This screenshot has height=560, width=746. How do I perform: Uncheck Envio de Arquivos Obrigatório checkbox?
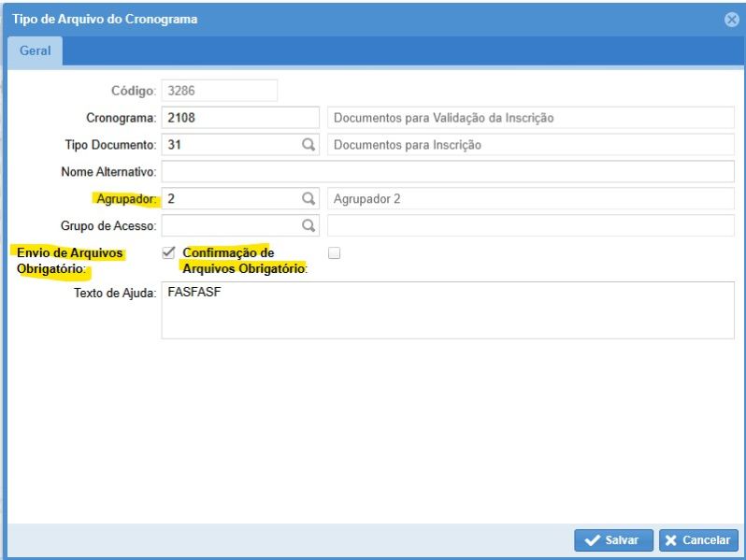tap(168, 252)
